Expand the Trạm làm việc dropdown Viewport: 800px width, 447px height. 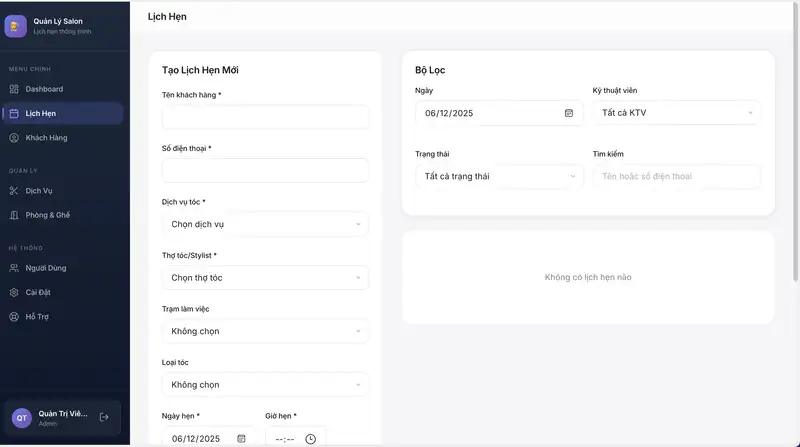click(x=265, y=331)
